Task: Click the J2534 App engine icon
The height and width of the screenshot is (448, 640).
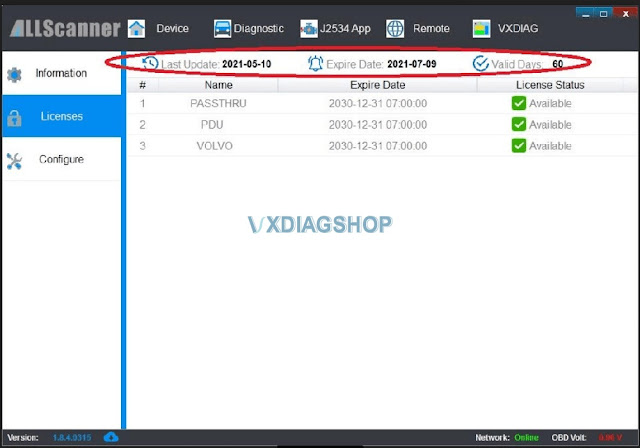Action: point(309,29)
